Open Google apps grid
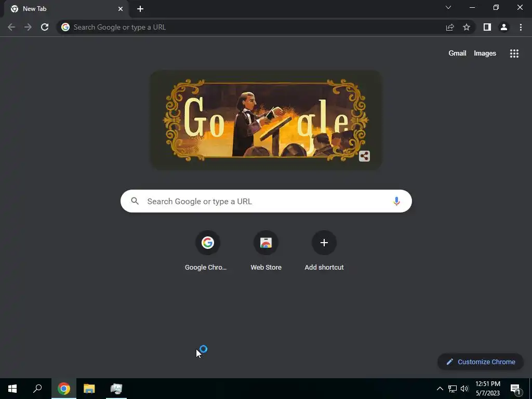The height and width of the screenshot is (399, 532). [514, 54]
